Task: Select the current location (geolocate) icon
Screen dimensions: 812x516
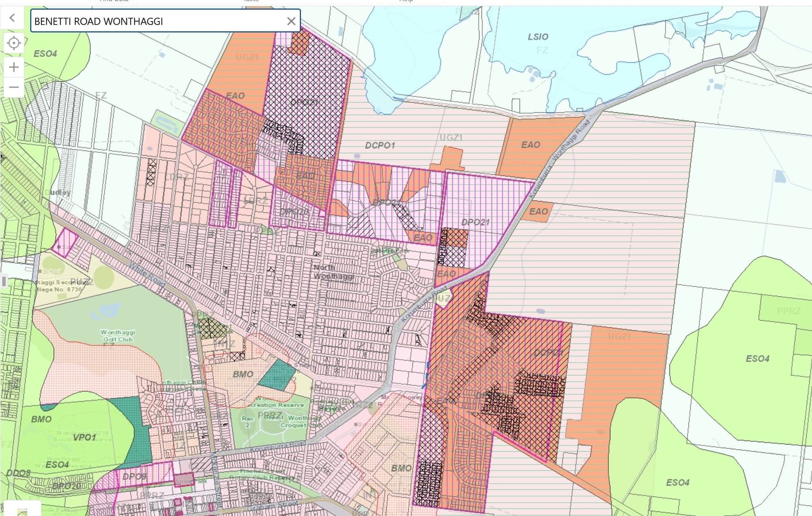Action: point(14,42)
